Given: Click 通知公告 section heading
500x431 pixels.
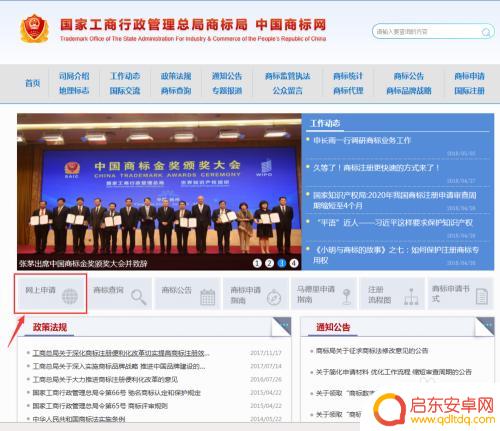Looking at the screenshot, I should coord(333,327).
